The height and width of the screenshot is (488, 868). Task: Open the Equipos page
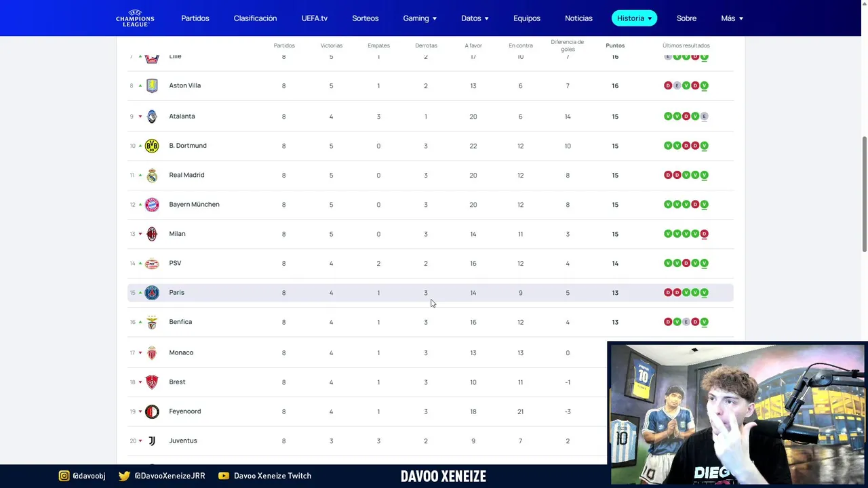(527, 18)
